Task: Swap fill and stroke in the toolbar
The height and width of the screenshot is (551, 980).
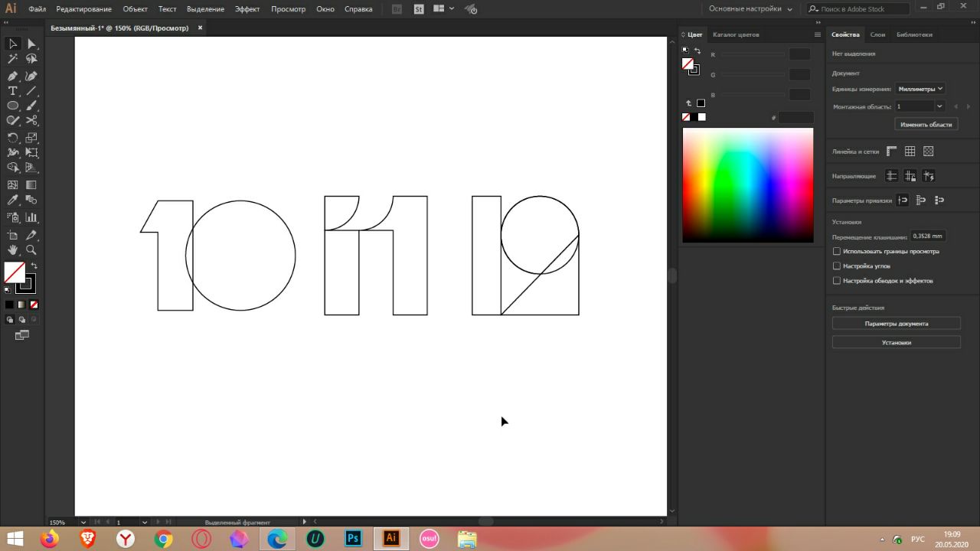Action: coord(34,266)
